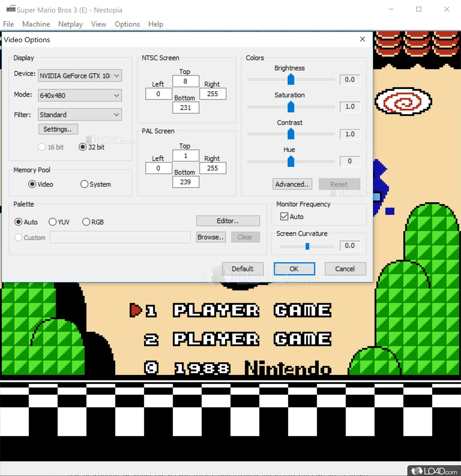
Task: Select the 32 bit radio option
Action: pyautogui.click(x=92, y=147)
